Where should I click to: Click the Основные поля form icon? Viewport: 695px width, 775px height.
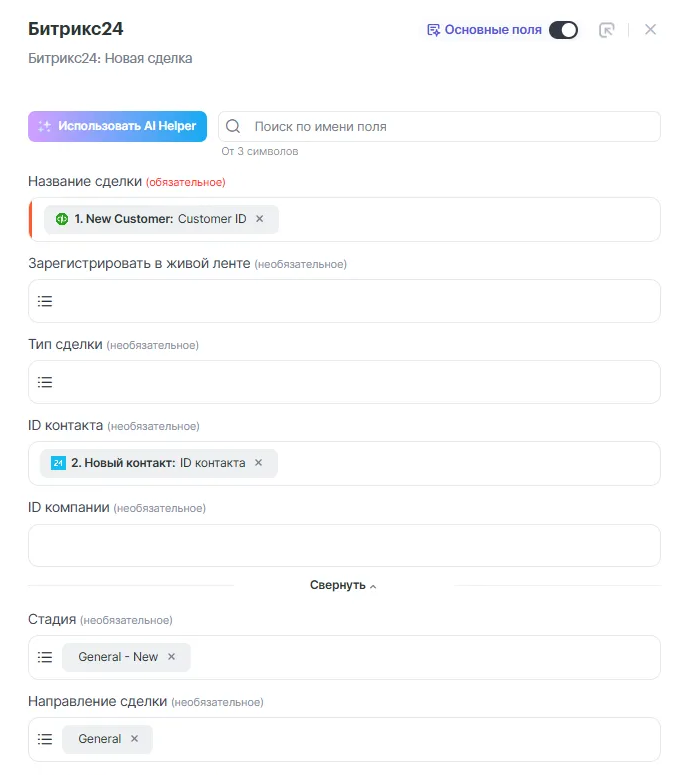(x=433, y=30)
